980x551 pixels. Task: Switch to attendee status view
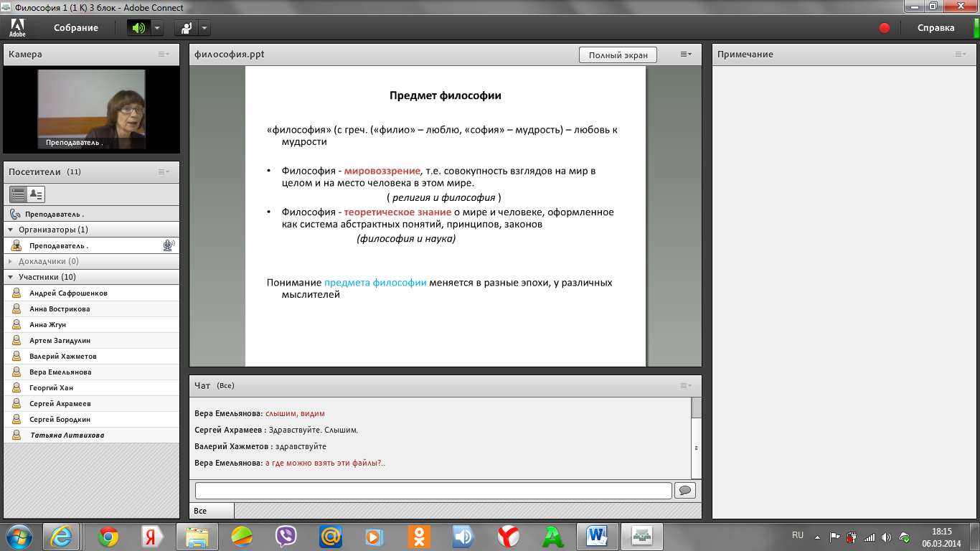pyautogui.click(x=36, y=194)
